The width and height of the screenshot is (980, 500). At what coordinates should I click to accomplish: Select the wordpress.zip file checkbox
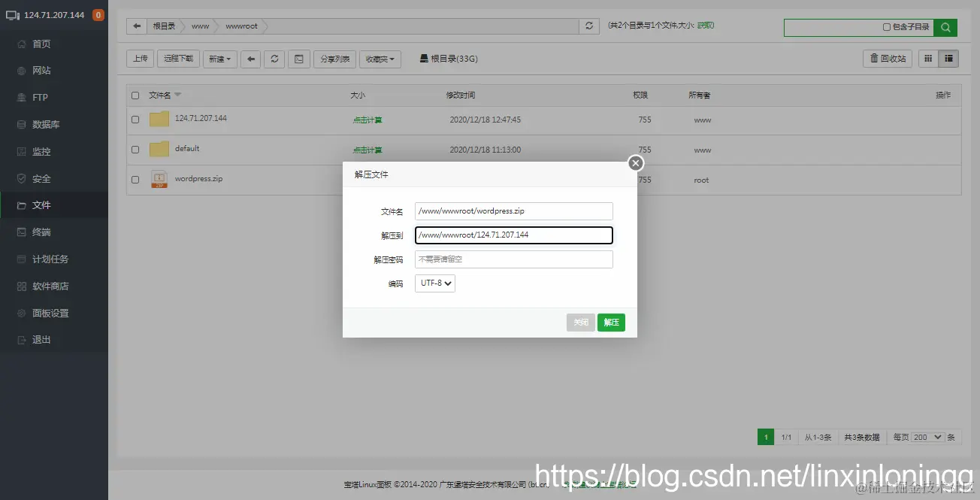[135, 180]
